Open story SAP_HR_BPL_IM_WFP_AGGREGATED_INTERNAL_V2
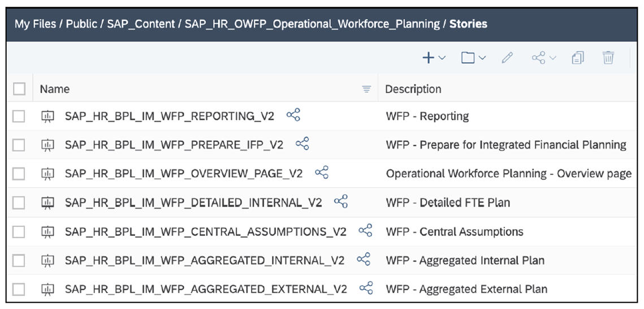Viewport: 644px width, 309px height. pyautogui.click(x=205, y=260)
